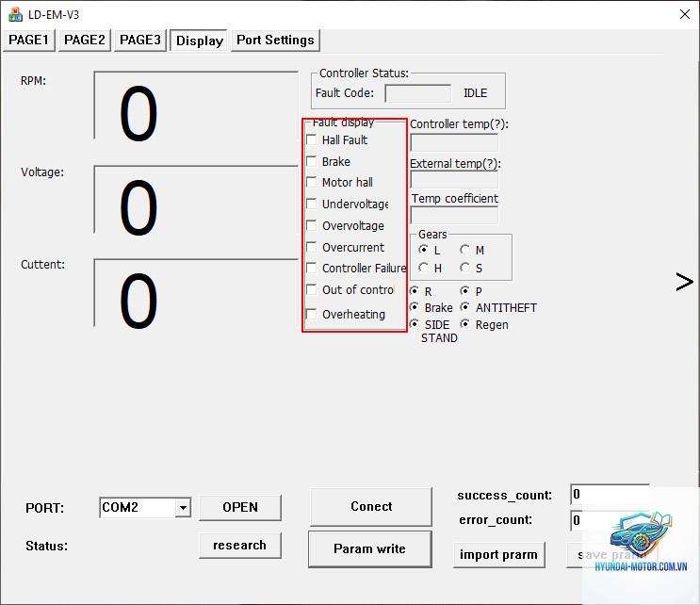Select the Display tab
Image resolution: width=700 pixels, height=605 pixels.
tap(199, 41)
